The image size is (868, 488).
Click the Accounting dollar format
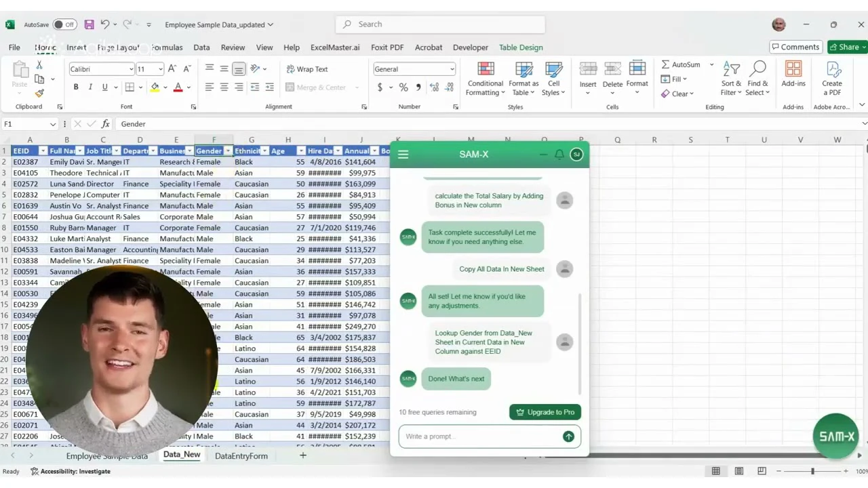[380, 87]
